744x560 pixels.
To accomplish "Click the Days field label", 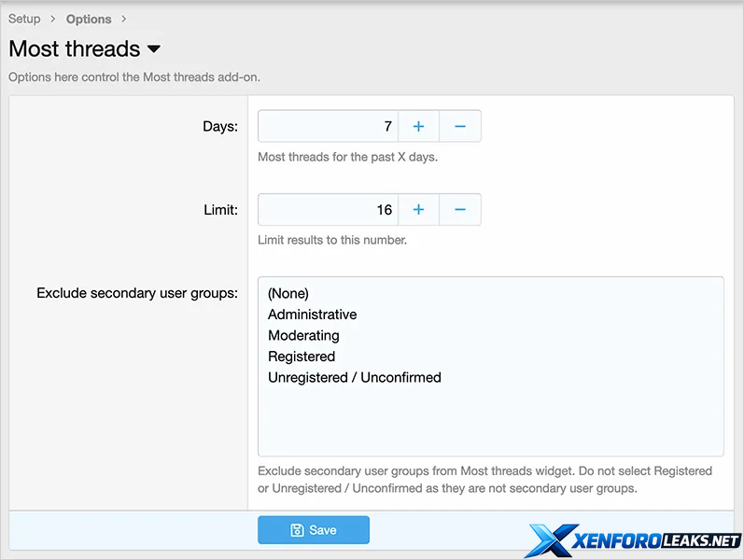I will (220, 126).
